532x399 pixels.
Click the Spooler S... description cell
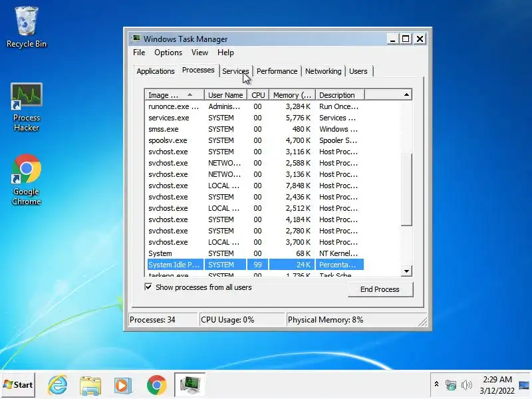tap(340, 140)
